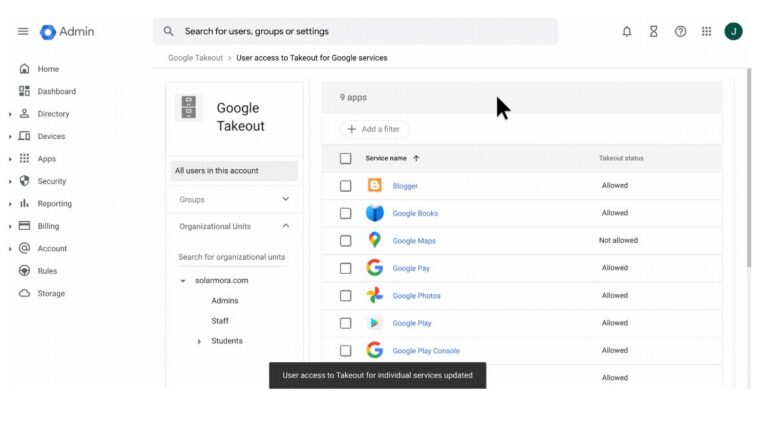This screenshot has height=421, width=768.
Task: Open the Google apps grid launcher
Action: [706, 31]
